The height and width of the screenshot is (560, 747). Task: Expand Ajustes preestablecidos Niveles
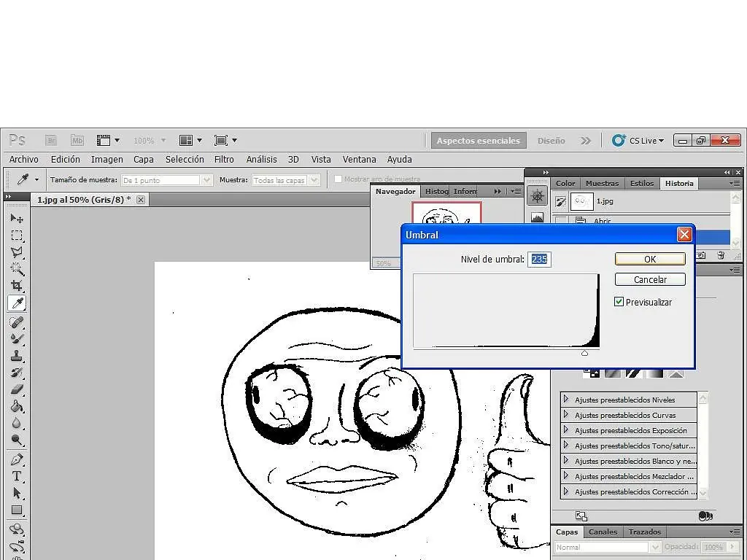pyautogui.click(x=566, y=399)
